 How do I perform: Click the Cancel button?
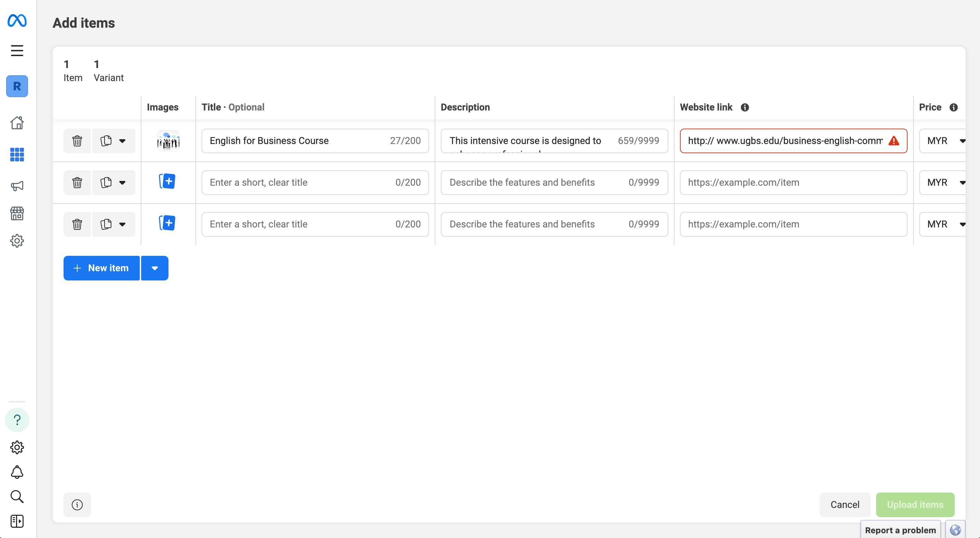(845, 504)
